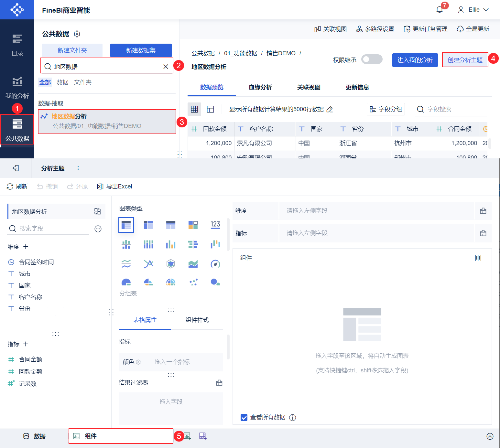Click 创建分析主题 button

(x=465, y=60)
